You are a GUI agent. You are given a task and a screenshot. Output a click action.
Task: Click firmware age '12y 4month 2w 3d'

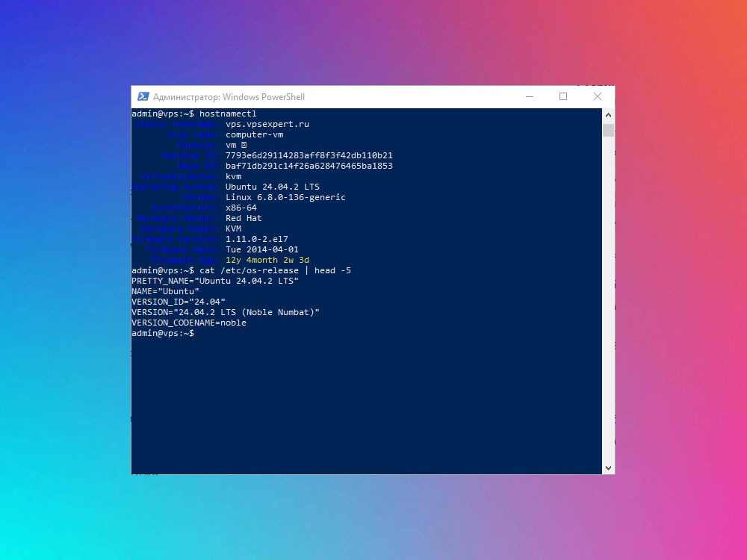267,261
